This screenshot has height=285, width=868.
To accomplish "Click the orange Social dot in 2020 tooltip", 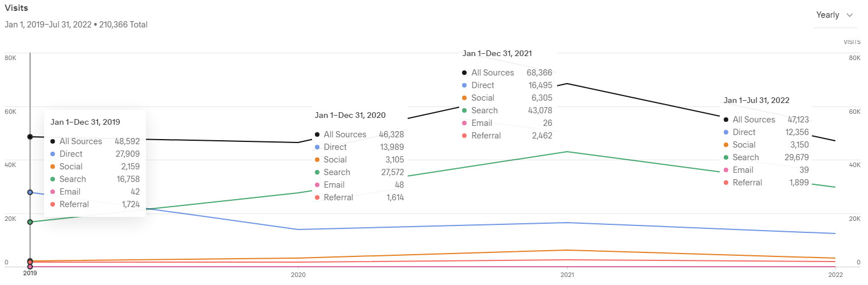I will pos(317,160).
